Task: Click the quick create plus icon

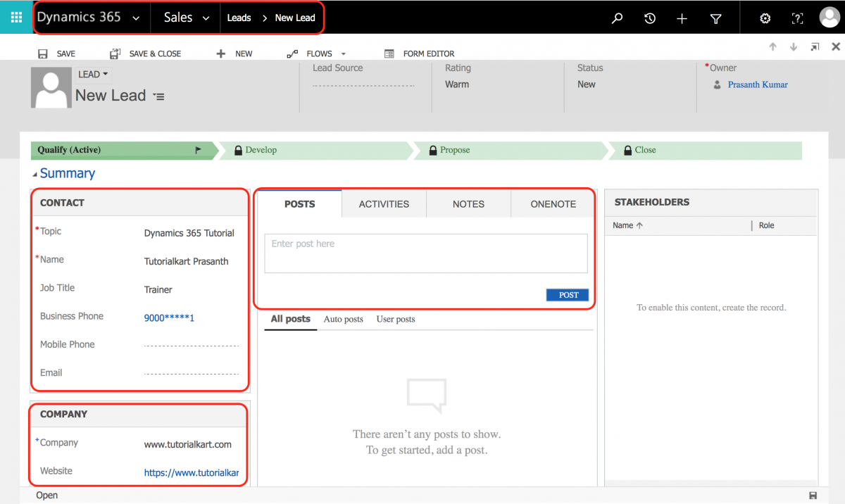Action: pos(682,18)
